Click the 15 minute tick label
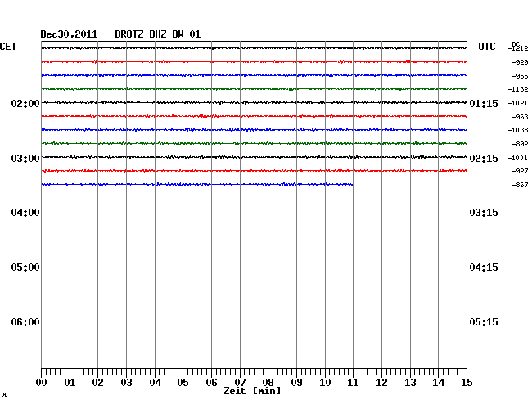532x404 pixels. [x=467, y=383]
